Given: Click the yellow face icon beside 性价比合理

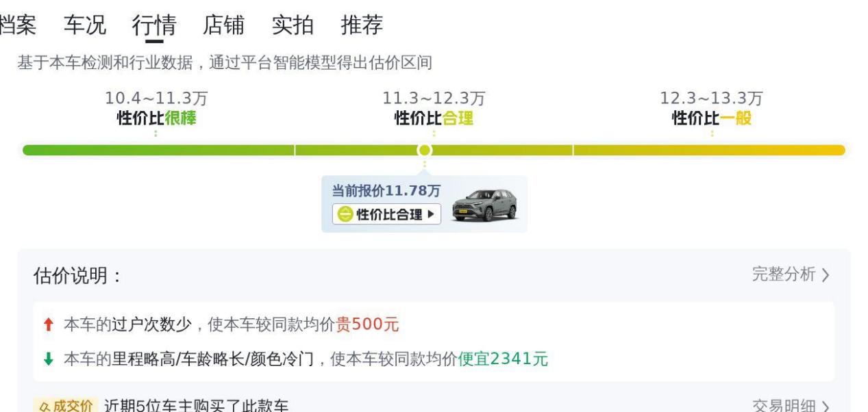Looking at the screenshot, I should (x=344, y=214).
